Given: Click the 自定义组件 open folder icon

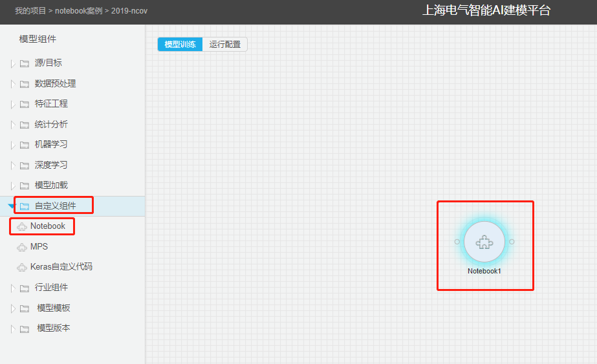Looking at the screenshot, I should point(25,206).
